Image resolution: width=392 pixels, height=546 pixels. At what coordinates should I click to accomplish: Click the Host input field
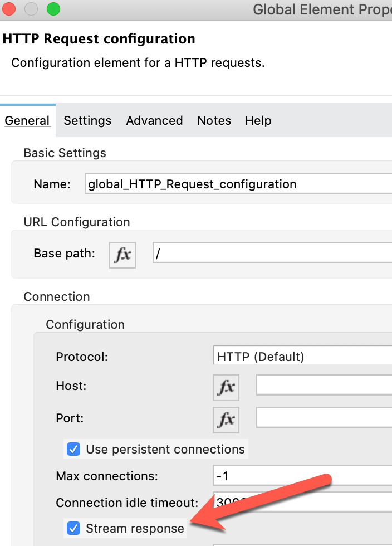coord(324,385)
